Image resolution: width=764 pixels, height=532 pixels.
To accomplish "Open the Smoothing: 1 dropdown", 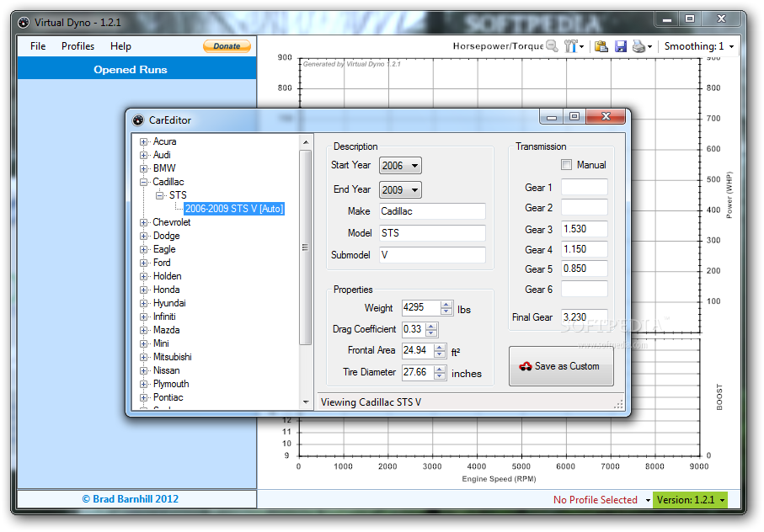I will coord(699,46).
